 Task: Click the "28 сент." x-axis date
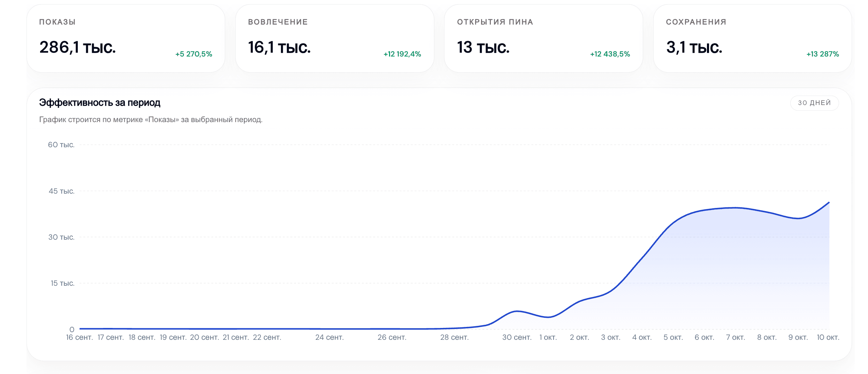[x=455, y=337]
